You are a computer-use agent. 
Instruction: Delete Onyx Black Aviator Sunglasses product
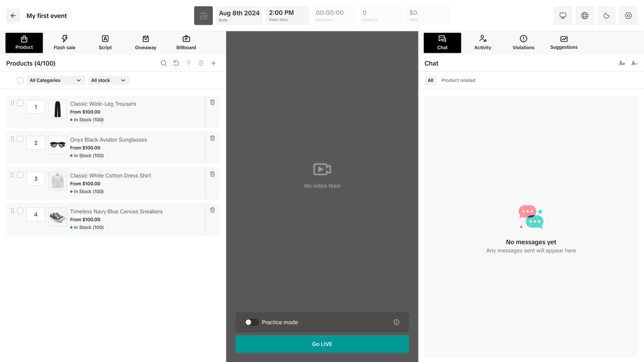(212, 138)
